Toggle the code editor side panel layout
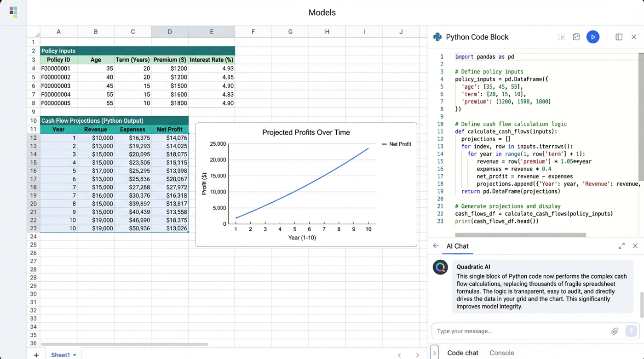644x359 pixels. tap(619, 37)
